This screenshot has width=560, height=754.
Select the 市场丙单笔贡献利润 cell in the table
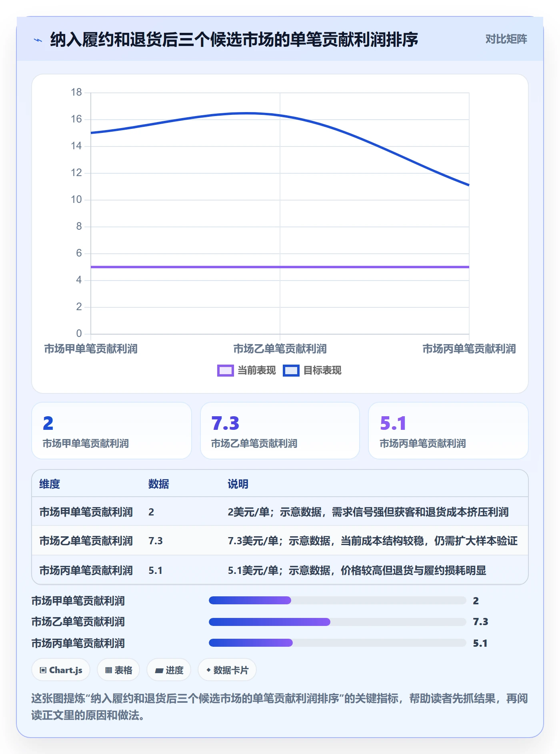coord(86,570)
